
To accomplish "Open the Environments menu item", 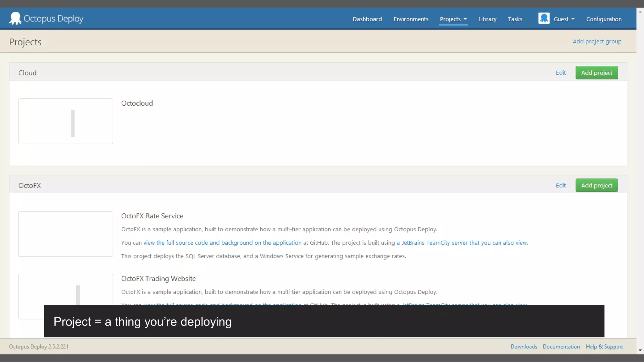I will click(x=411, y=19).
